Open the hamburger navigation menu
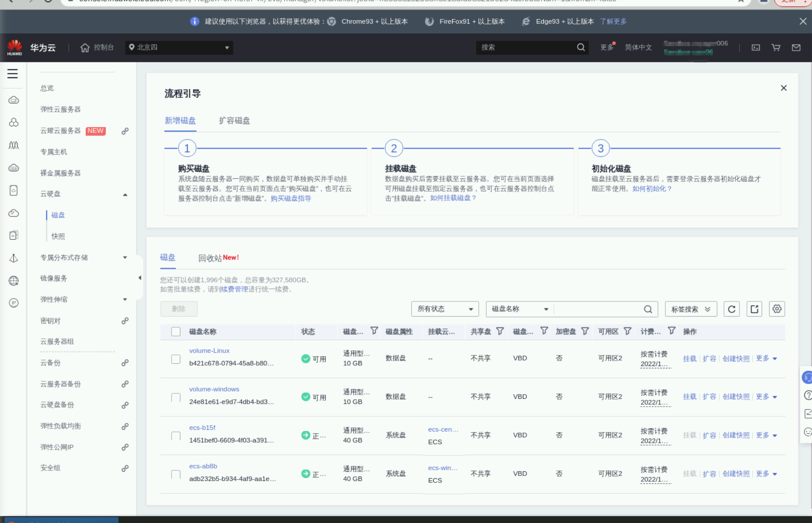812x523 pixels. pos(13,74)
